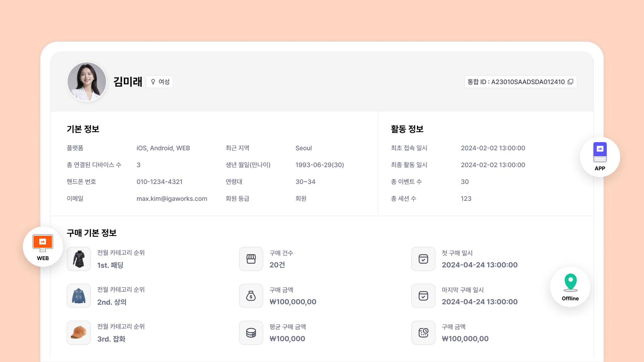Viewport: 644px width, 362px height.
Task: Click the coin stack icon for 평균 구매 금액
Action: (251, 333)
